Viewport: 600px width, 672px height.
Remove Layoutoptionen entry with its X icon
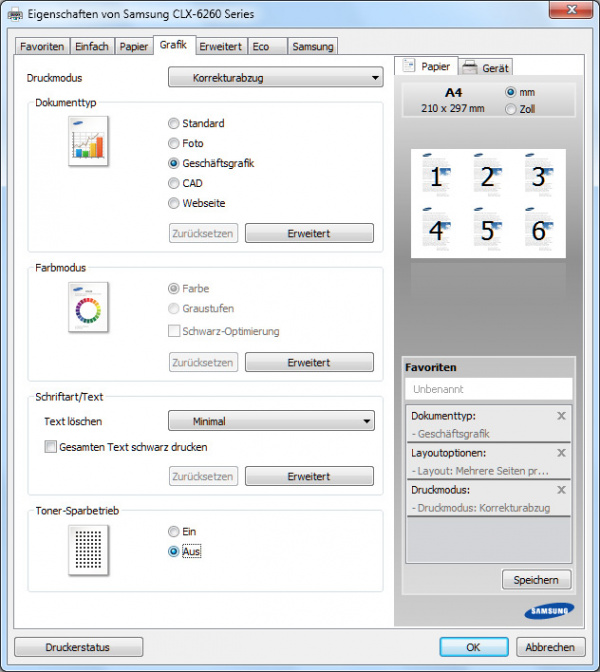561,453
